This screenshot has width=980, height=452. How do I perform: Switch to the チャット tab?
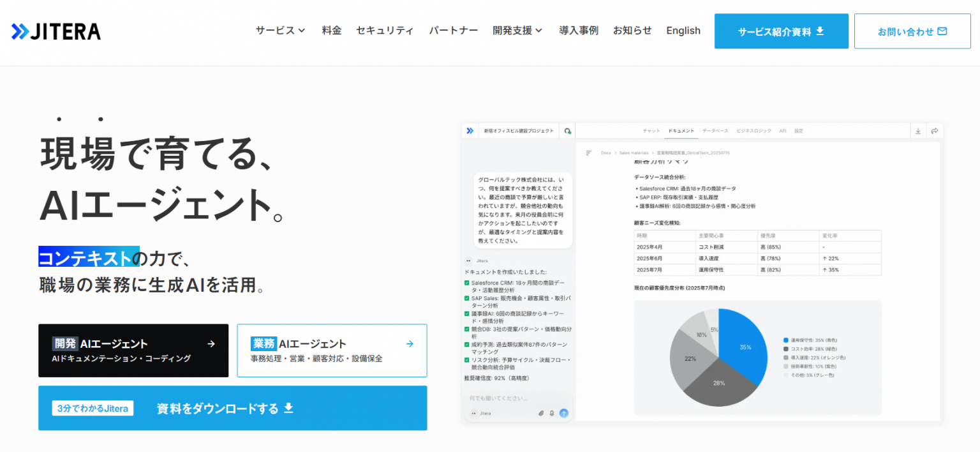651,130
